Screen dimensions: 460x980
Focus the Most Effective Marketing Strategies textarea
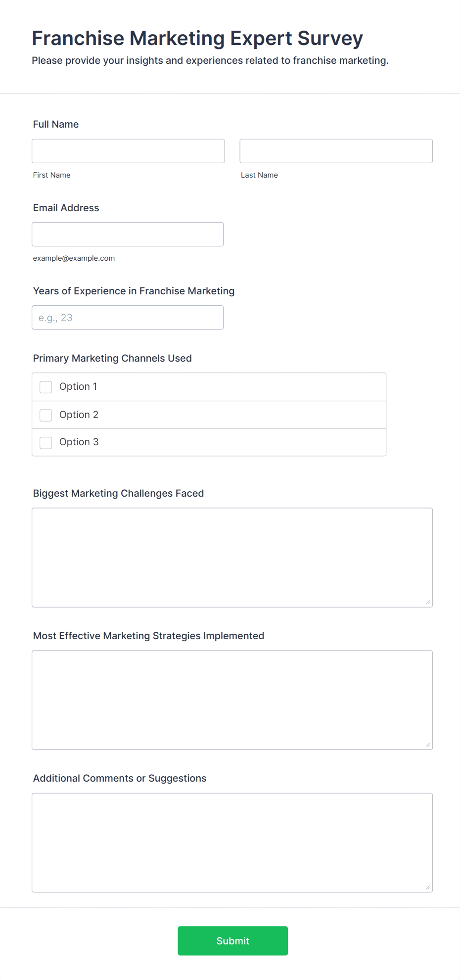[x=232, y=700]
